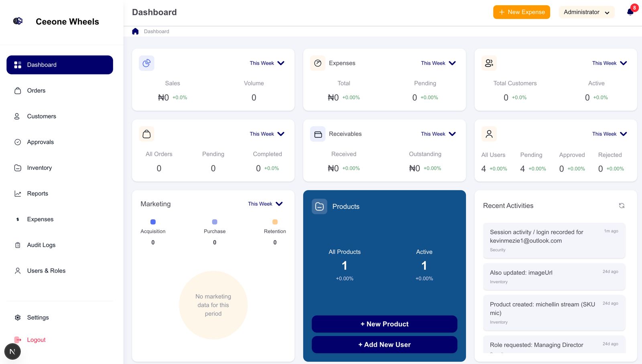Refresh the Recent Activities list
642x364 pixels.
[622, 206]
